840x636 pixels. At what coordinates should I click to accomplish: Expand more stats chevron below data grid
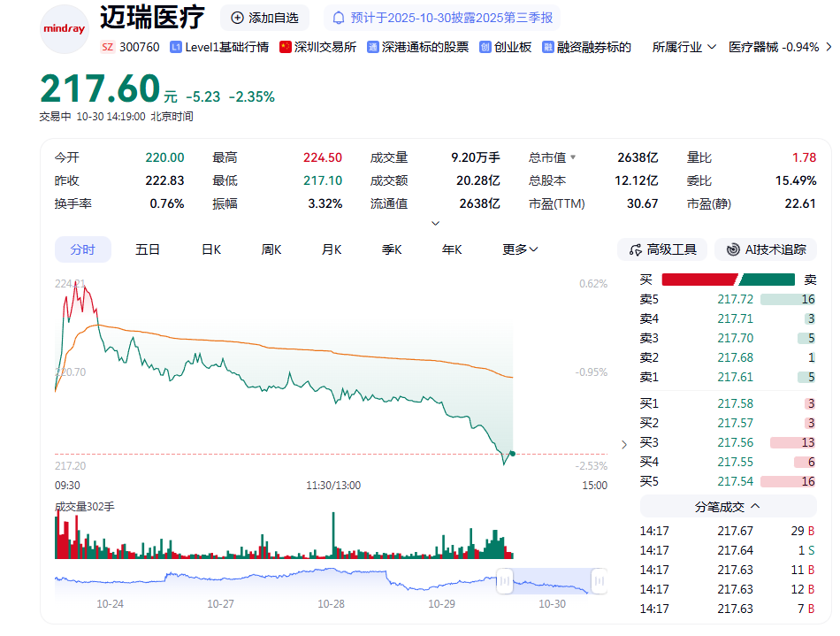click(436, 223)
